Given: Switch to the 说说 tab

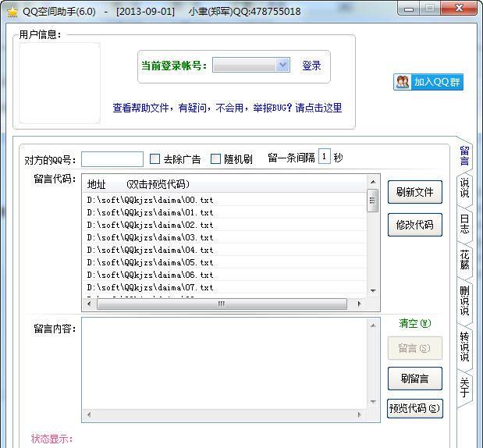Looking at the screenshot, I should pos(464,188).
